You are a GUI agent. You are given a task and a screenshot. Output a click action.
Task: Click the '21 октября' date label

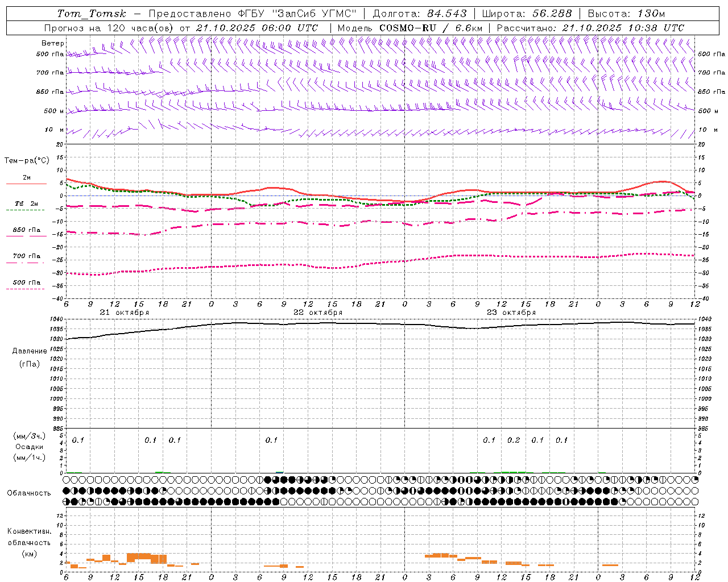pyautogui.click(x=125, y=313)
